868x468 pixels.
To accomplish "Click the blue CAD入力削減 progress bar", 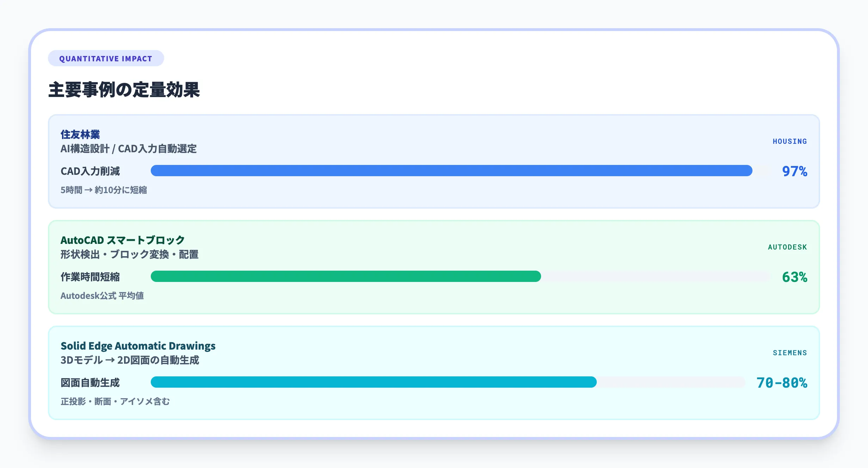I will pyautogui.click(x=451, y=171).
